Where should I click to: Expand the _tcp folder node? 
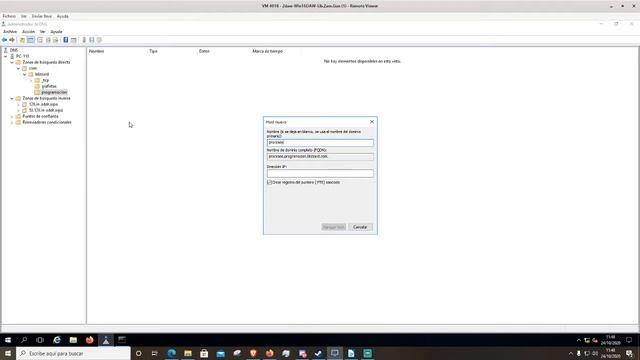point(31,80)
